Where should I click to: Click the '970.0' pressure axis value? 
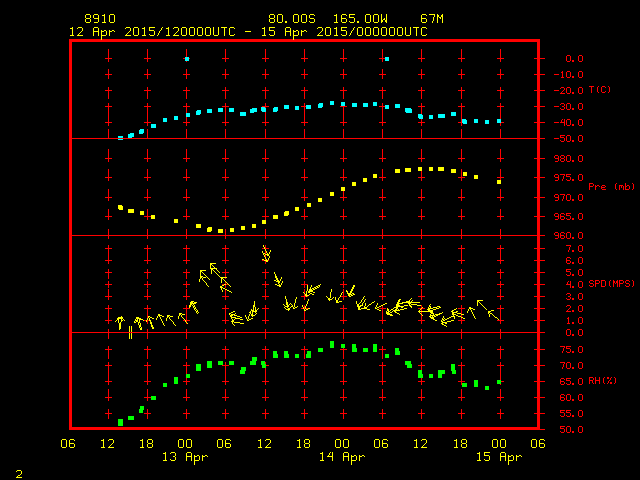coord(569,197)
